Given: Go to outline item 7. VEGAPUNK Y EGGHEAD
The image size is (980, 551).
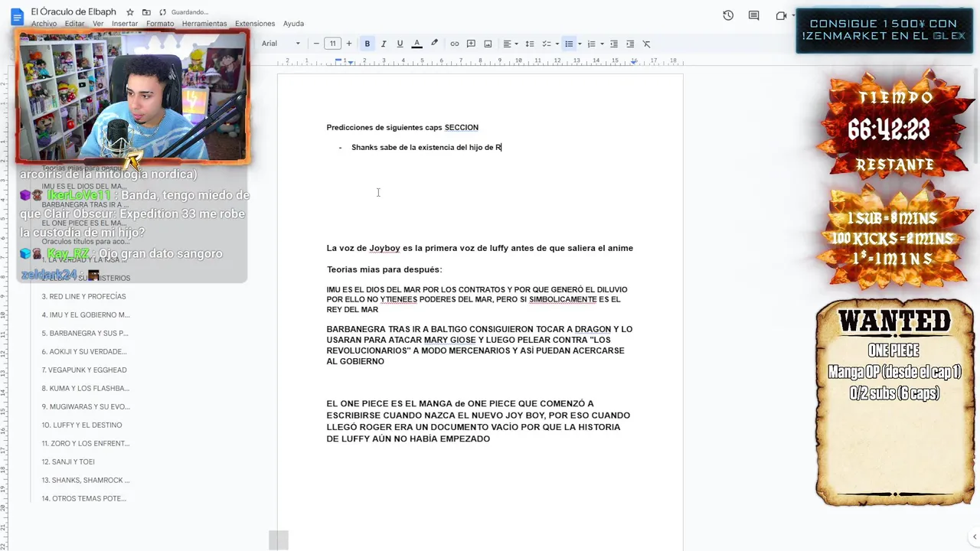Looking at the screenshot, I should click(84, 370).
